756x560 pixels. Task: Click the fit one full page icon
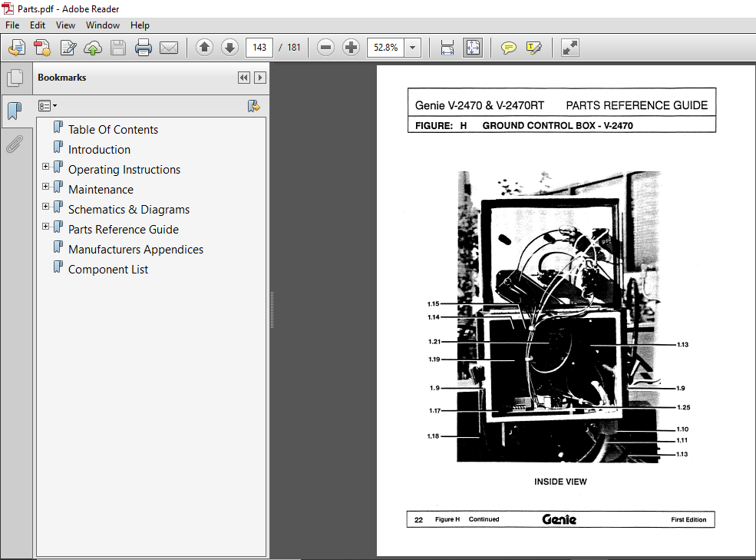(x=473, y=48)
